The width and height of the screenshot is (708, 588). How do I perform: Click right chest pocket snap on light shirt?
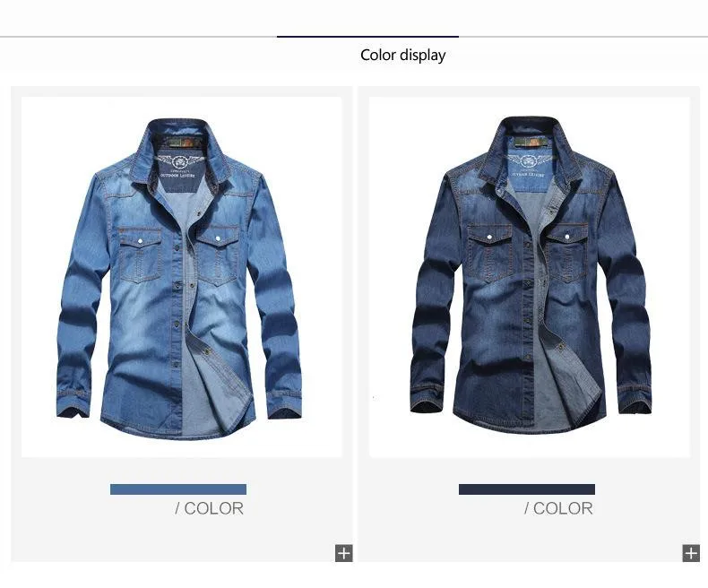coord(218,238)
